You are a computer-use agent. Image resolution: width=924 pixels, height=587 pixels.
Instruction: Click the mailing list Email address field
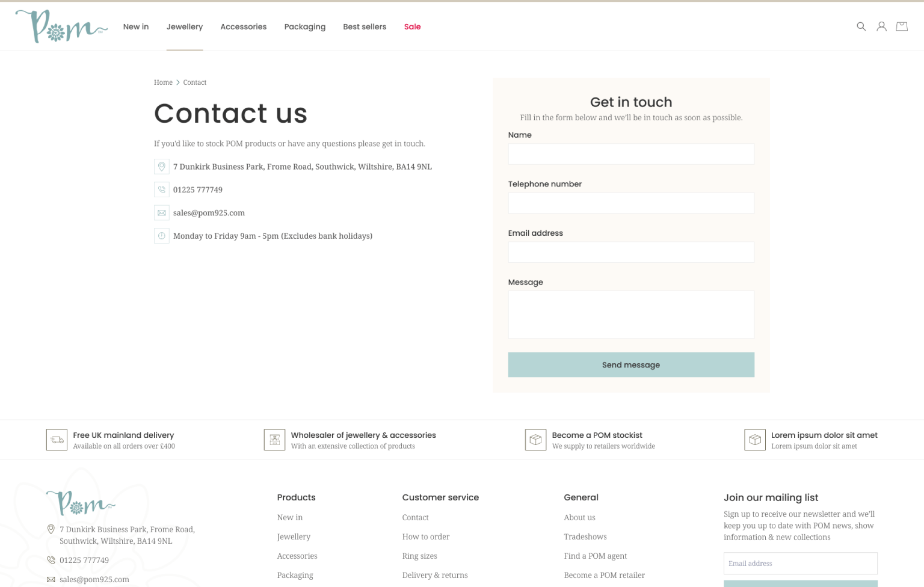click(x=800, y=564)
